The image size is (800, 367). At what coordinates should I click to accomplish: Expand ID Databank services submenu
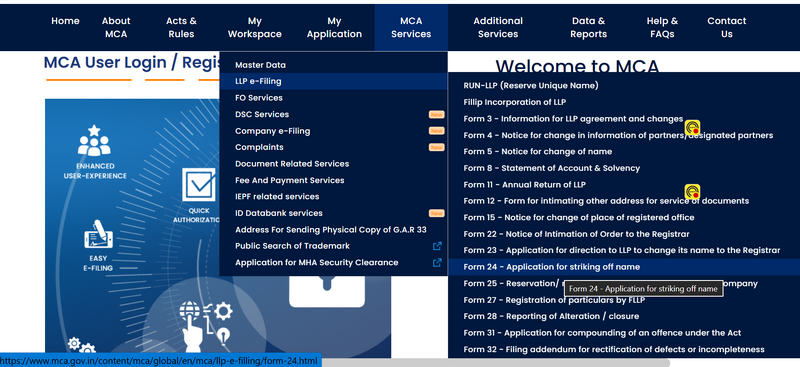click(x=334, y=213)
